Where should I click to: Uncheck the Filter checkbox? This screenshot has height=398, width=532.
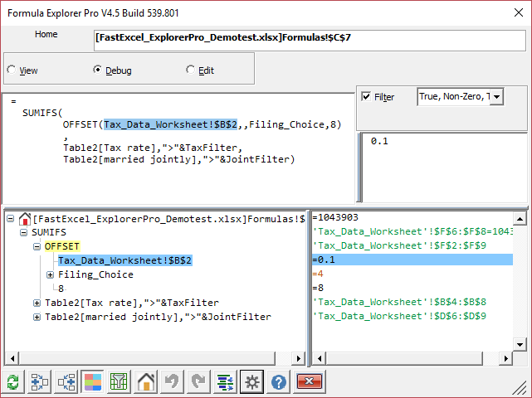pos(366,97)
